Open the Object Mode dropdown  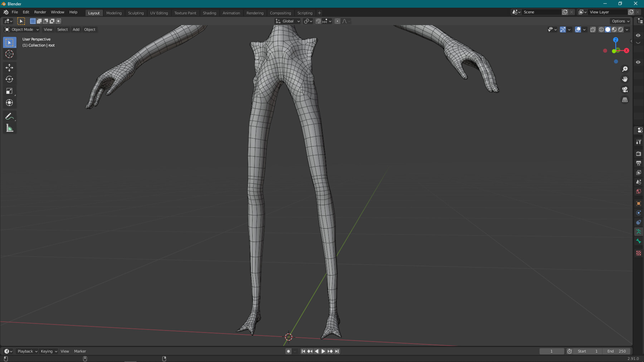point(21,29)
